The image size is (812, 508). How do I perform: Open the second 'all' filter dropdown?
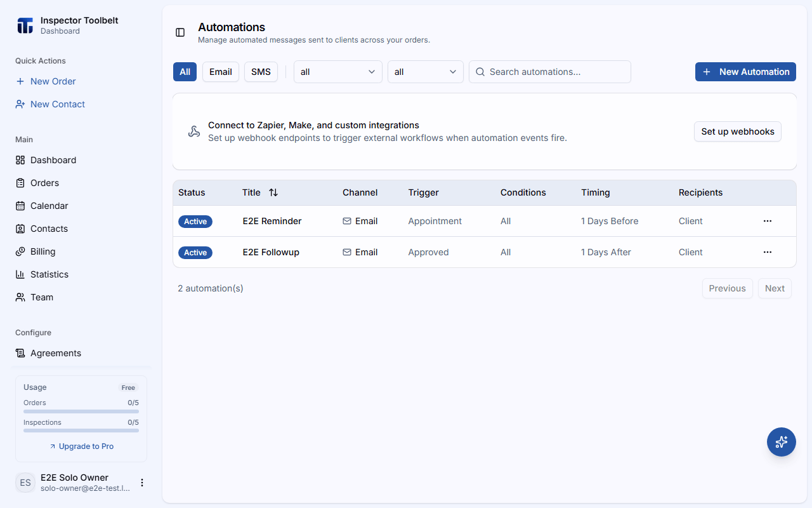[426, 72]
